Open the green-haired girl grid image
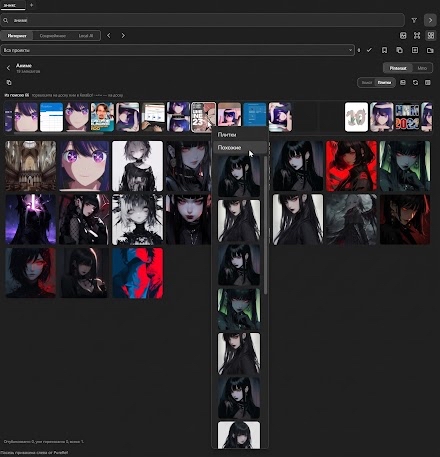The height and width of the screenshot is (457, 440). click(405, 166)
